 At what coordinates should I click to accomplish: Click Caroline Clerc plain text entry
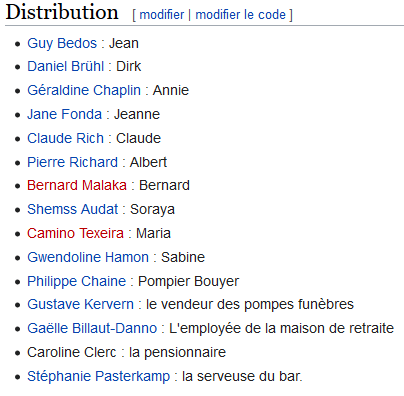pos(72,352)
